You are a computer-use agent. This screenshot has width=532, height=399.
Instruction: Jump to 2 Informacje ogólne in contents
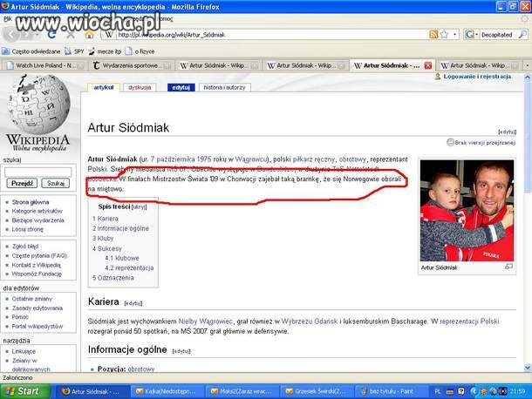tap(120, 228)
